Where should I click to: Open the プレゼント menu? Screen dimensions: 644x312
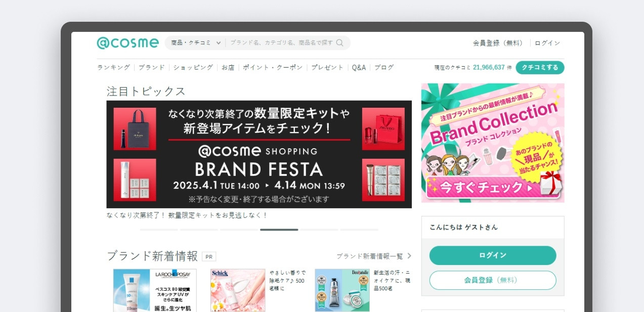pyautogui.click(x=327, y=67)
